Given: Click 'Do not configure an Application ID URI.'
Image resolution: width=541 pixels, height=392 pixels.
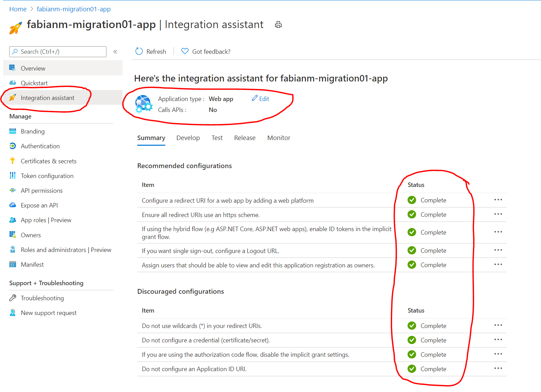Looking at the screenshot, I should point(194,369).
